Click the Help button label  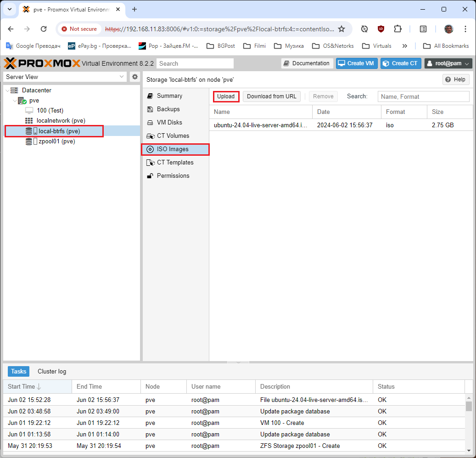point(459,79)
